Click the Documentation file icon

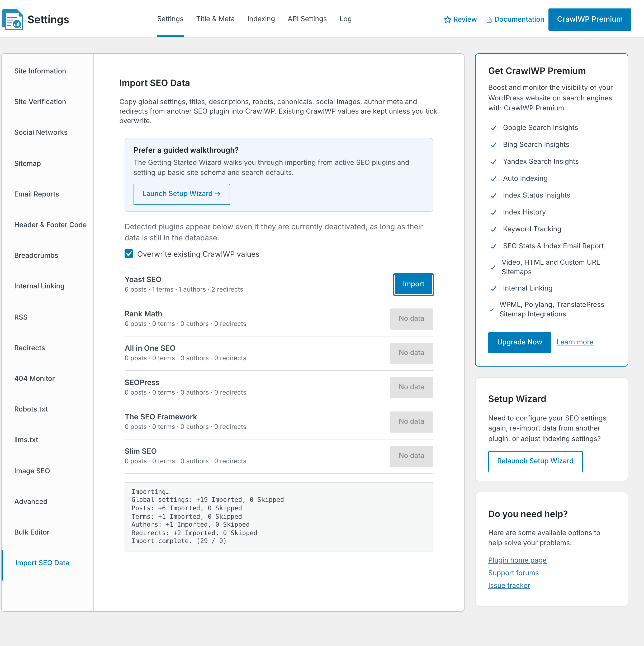tap(489, 20)
